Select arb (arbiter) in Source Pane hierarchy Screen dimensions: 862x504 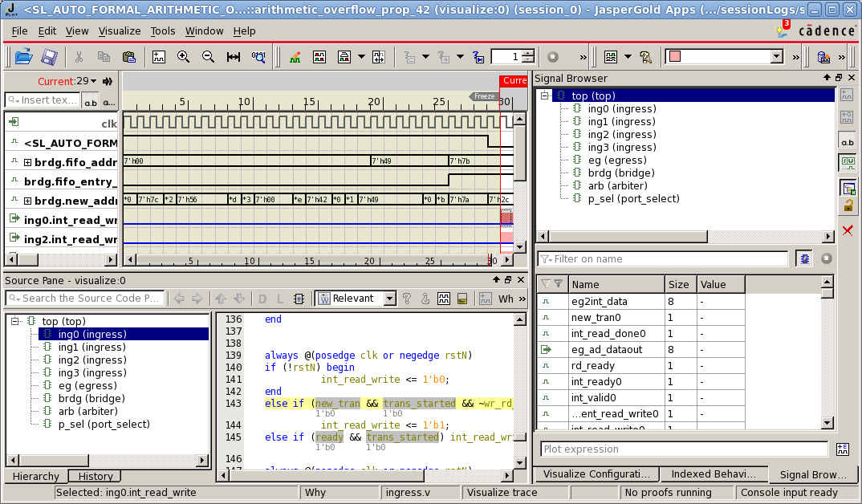(x=87, y=411)
